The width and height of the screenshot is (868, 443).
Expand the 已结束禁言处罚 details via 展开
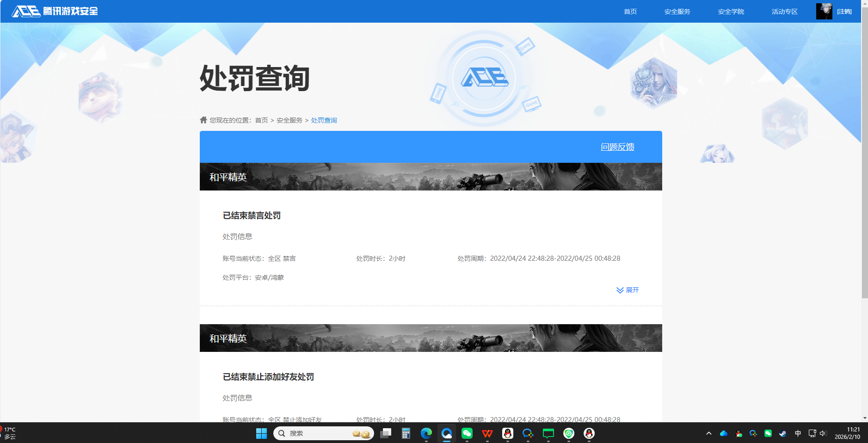tap(628, 290)
